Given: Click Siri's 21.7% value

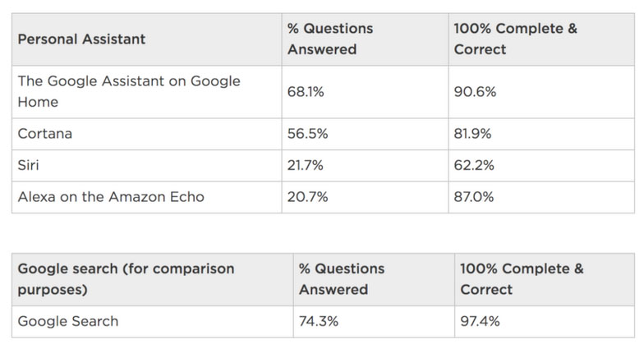Looking at the screenshot, I should tap(305, 165).
